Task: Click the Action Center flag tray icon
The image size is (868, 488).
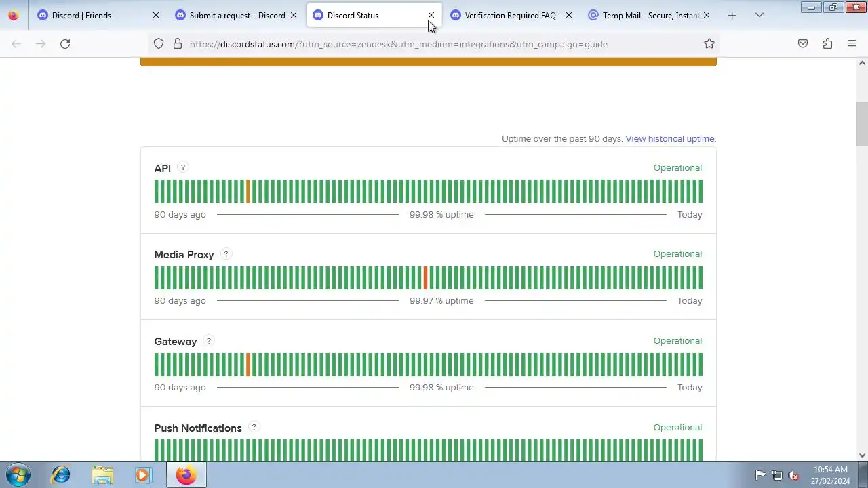Action: (760, 475)
